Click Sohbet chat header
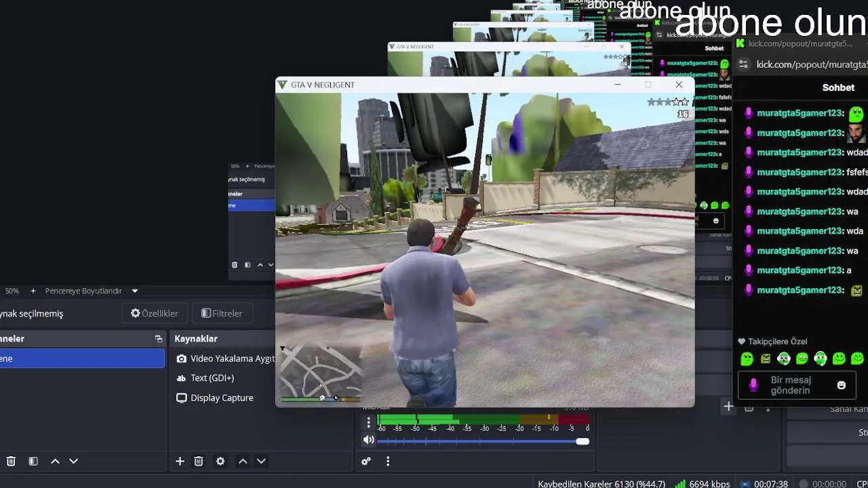The height and width of the screenshot is (488, 868). tap(838, 87)
